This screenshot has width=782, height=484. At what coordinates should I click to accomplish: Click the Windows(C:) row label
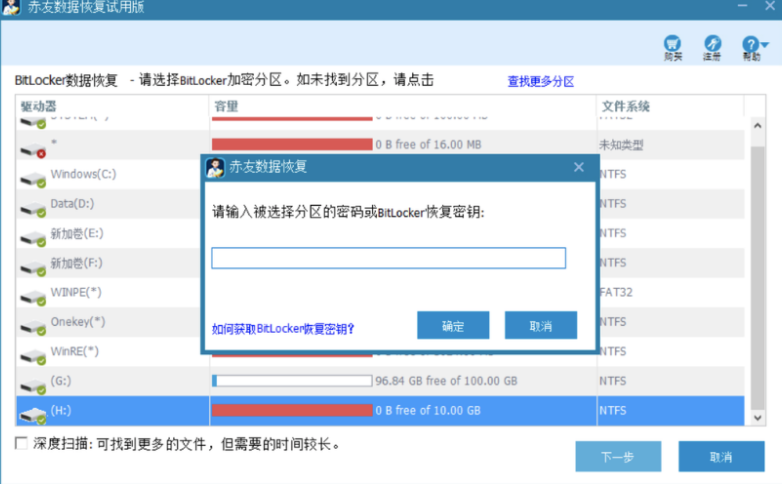(83, 174)
